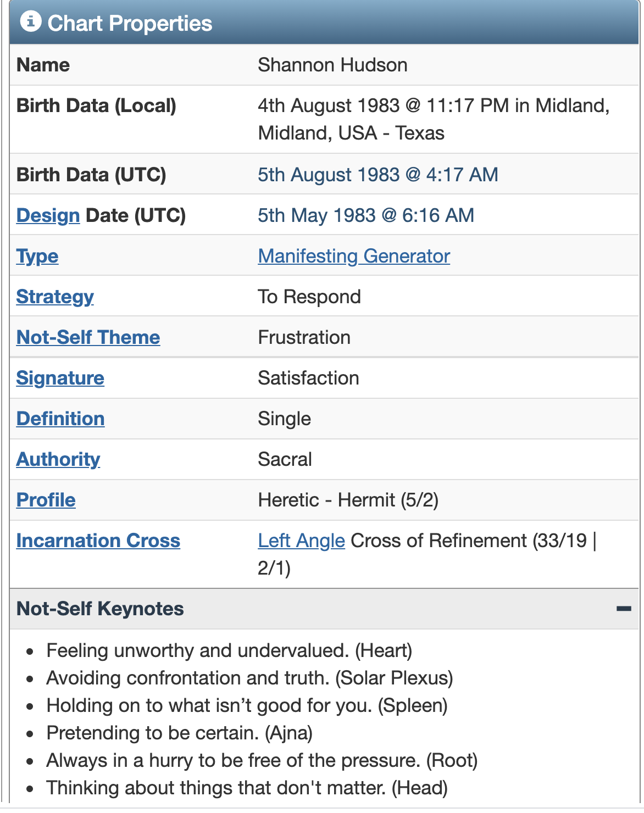This screenshot has width=644, height=813.
Task: Click the Chart Properties panel title
Action: pos(130,23)
